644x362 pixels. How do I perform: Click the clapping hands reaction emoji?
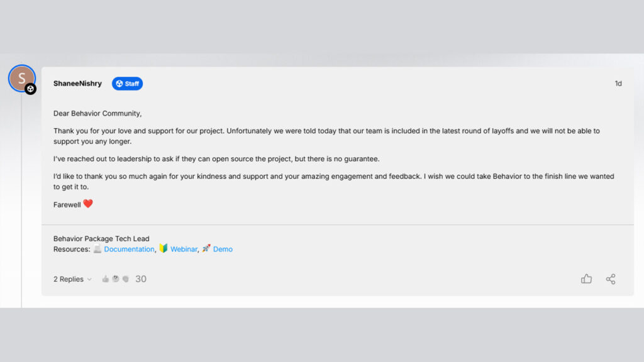(x=126, y=279)
